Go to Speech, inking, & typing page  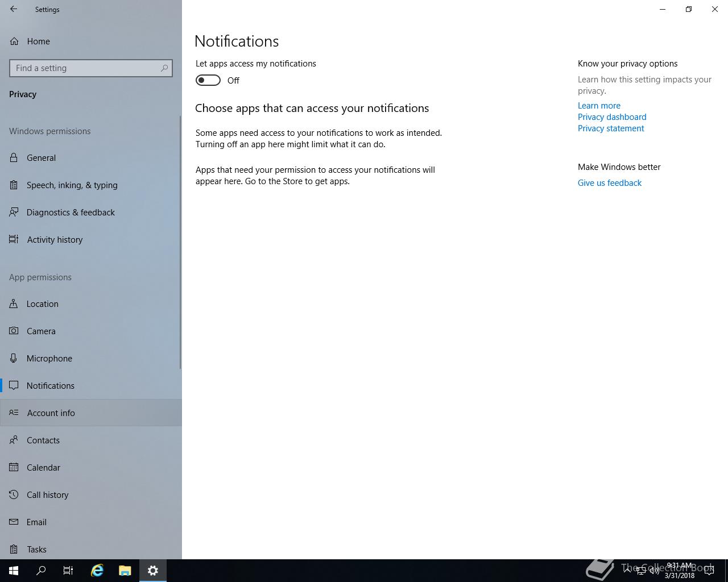(x=91, y=185)
